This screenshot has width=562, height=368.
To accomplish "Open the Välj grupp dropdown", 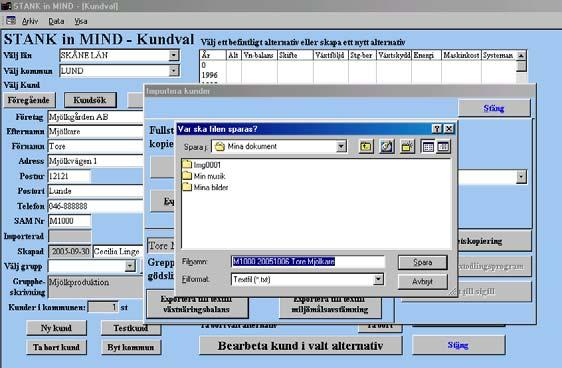I will 130,266.
